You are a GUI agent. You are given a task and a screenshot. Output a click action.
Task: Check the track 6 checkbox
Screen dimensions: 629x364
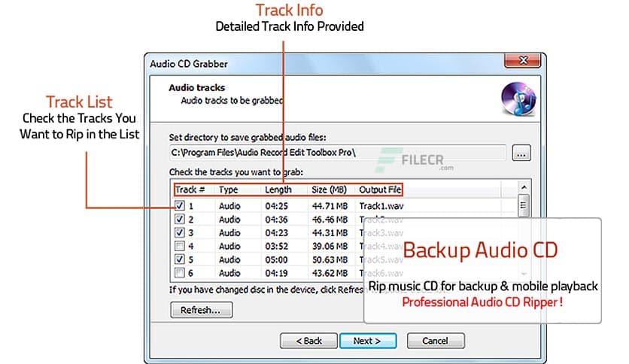click(179, 272)
